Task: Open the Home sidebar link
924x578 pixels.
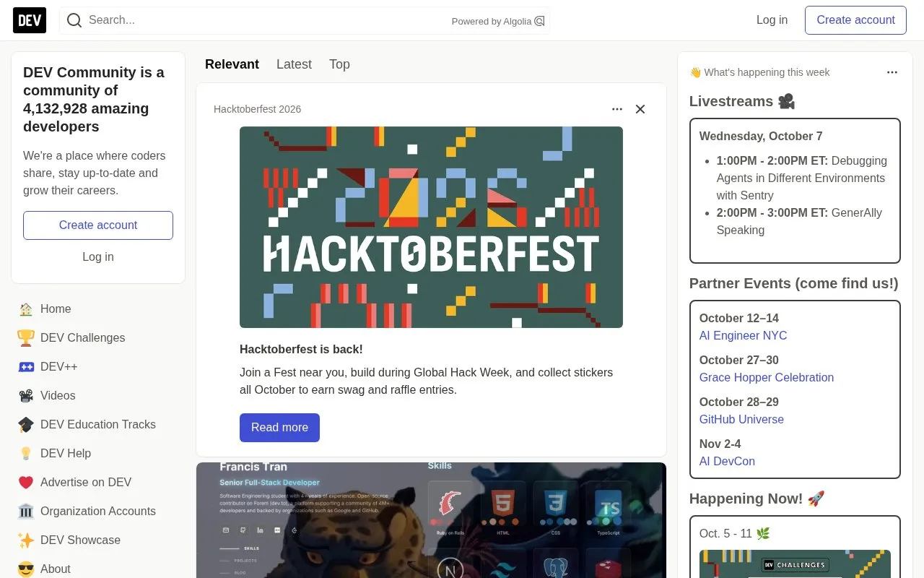Action: pyautogui.click(x=98, y=309)
